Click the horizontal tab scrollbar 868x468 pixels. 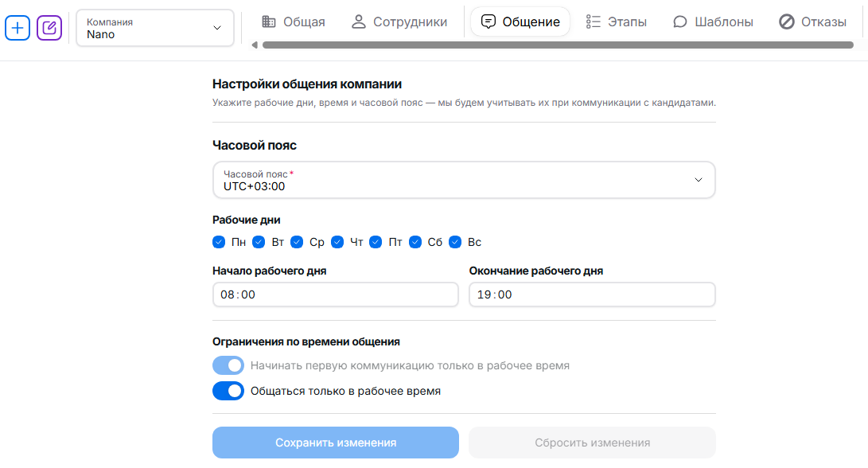click(x=557, y=45)
